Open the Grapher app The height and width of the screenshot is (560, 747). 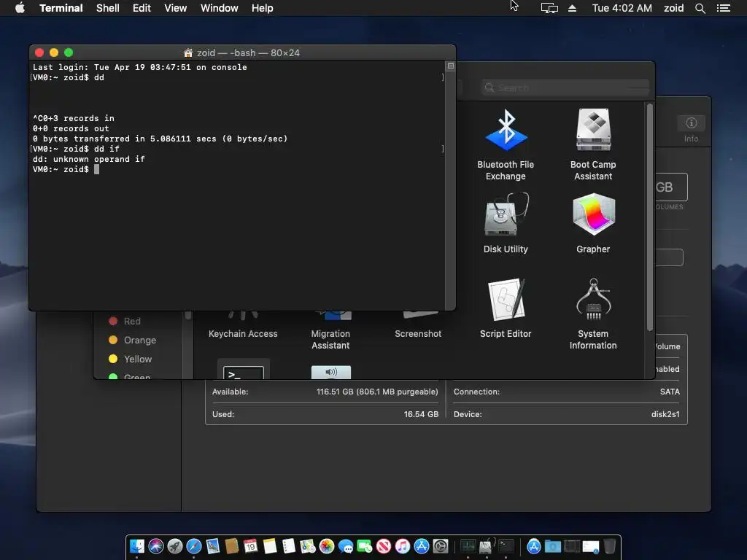[x=593, y=223]
